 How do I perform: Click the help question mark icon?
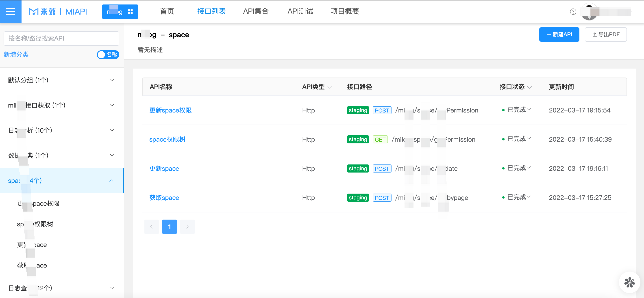click(x=573, y=12)
